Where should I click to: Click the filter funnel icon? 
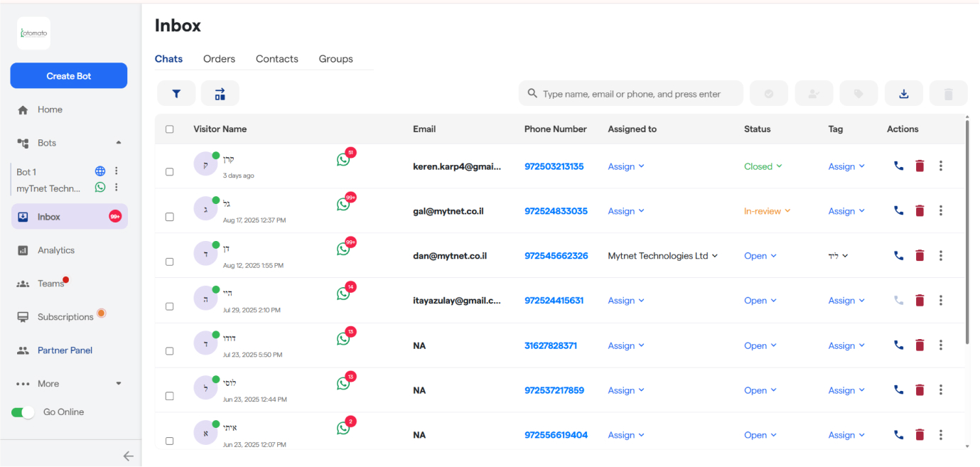click(x=176, y=94)
